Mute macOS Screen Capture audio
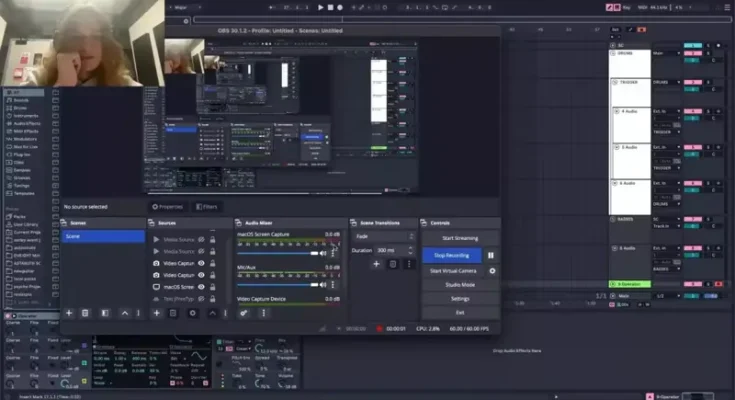This screenshot has width=735, height=400. [x=324, y=254]
